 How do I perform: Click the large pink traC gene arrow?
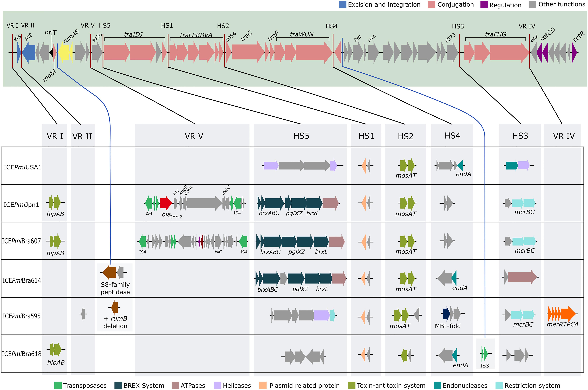click(x=248, y=52)
